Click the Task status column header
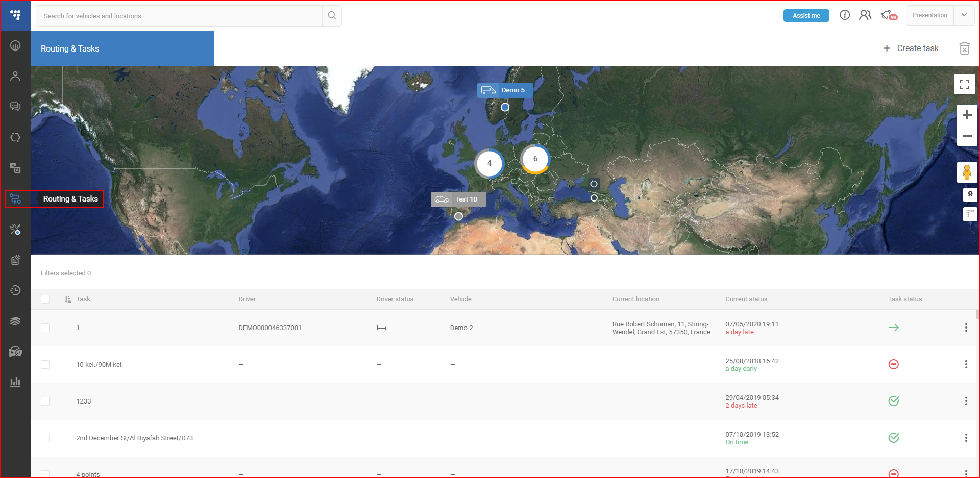 (x=904, y=299)
